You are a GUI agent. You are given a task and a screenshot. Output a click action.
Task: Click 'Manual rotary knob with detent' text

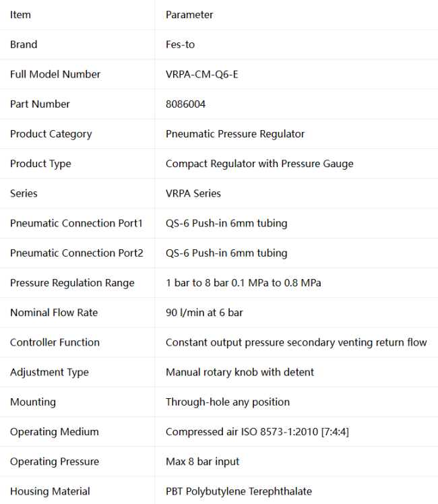[x=240, y=372]
